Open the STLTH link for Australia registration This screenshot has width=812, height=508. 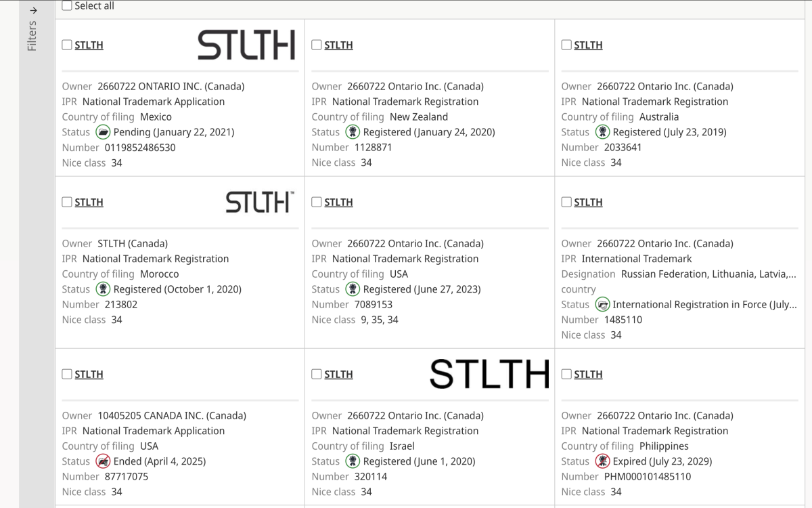click(588, 45)
